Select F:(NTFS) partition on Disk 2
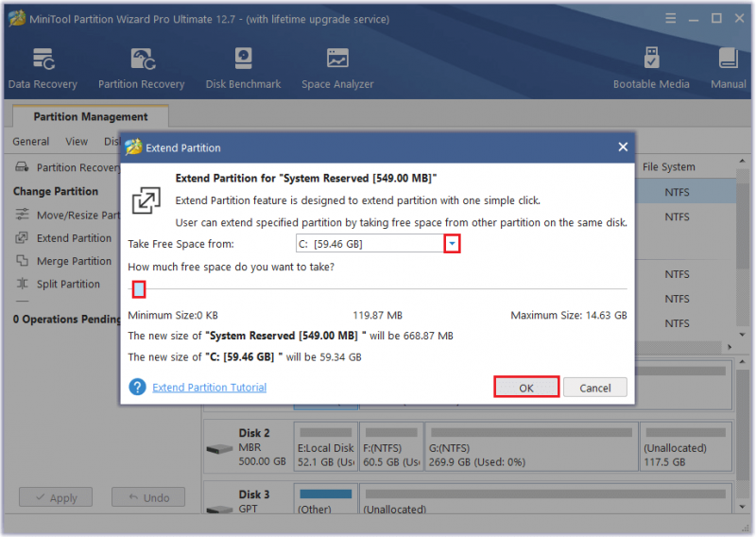This screenshot has width=756, height=537. [x=391, y=447]
